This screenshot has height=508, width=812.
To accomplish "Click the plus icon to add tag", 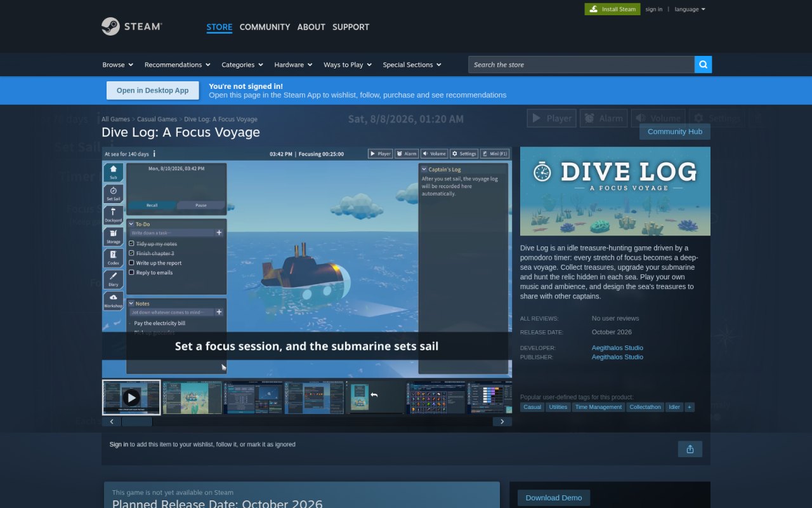I will (x=690, y=407).
